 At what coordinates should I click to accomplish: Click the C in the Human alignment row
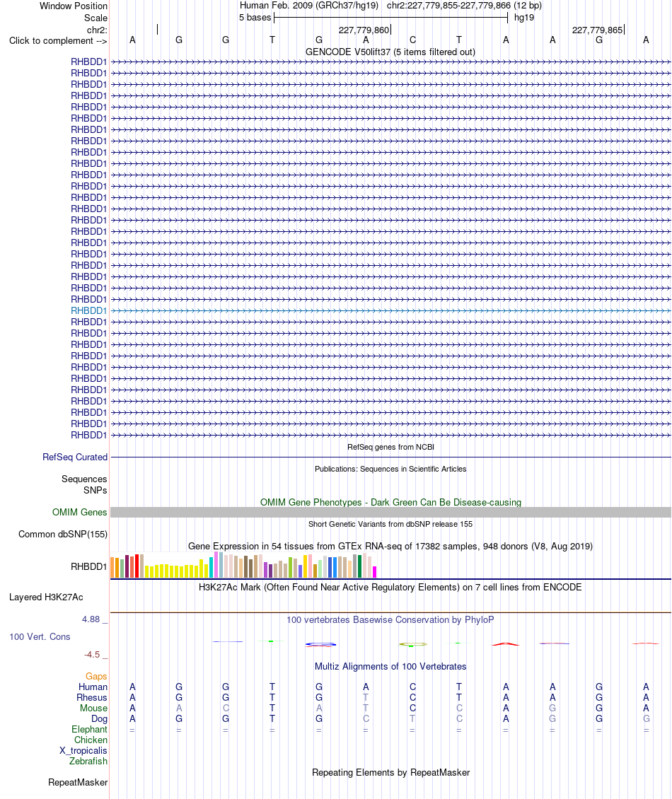[412, 687]
